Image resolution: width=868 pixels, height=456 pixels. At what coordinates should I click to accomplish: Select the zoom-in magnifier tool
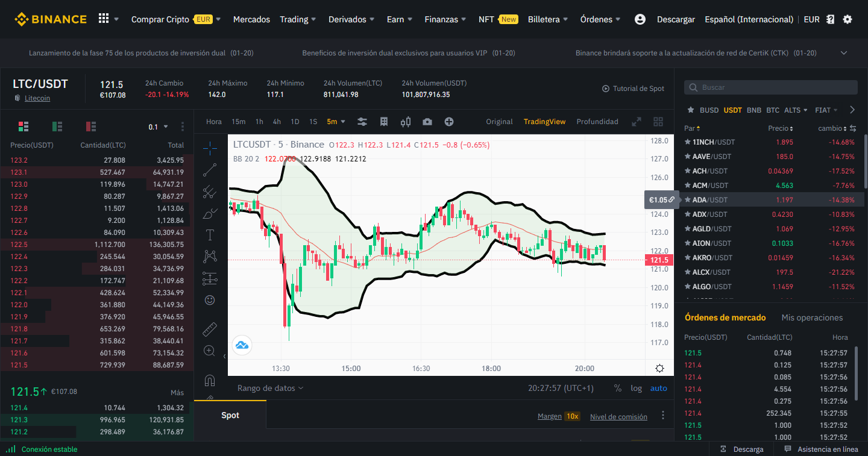[x=210, y=351]
